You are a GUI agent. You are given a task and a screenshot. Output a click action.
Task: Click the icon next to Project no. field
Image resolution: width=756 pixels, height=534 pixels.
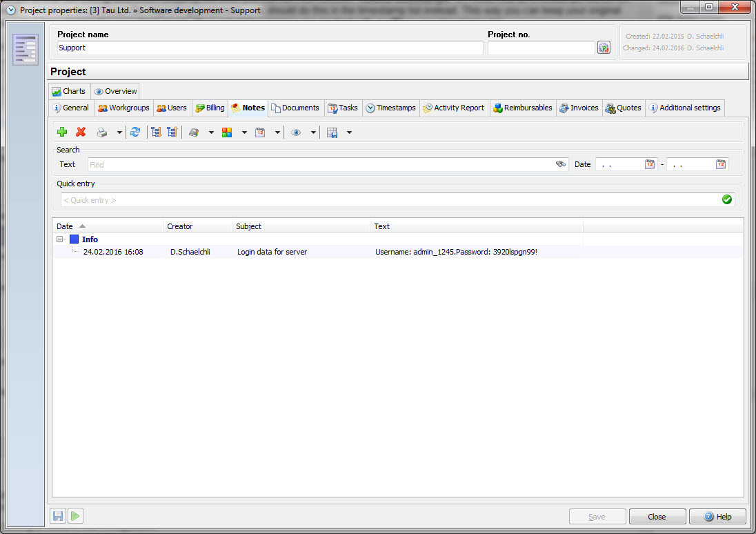tap(604, 48)
